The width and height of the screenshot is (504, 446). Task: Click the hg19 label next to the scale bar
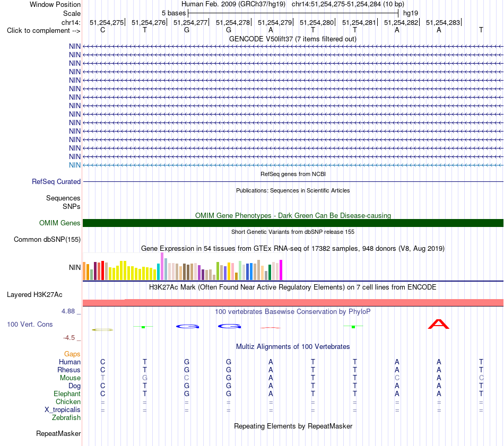pos(411,13)
